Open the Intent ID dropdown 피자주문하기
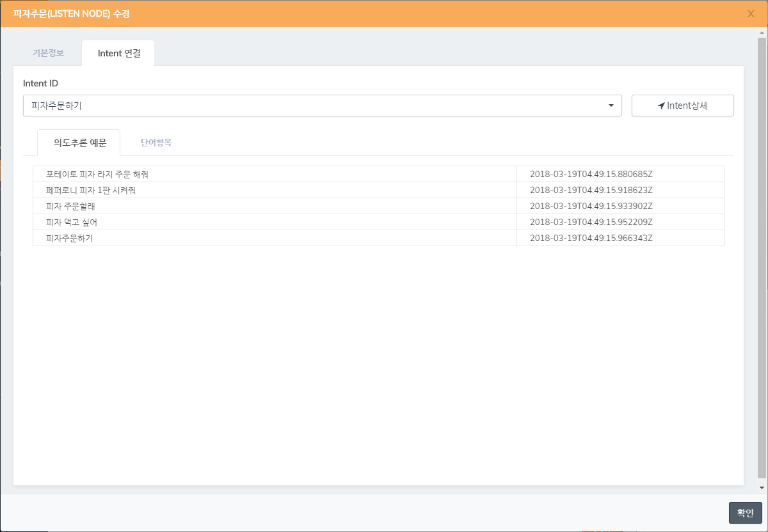Image resolution: width=768 pixels, height=532 pixels. 323,106
